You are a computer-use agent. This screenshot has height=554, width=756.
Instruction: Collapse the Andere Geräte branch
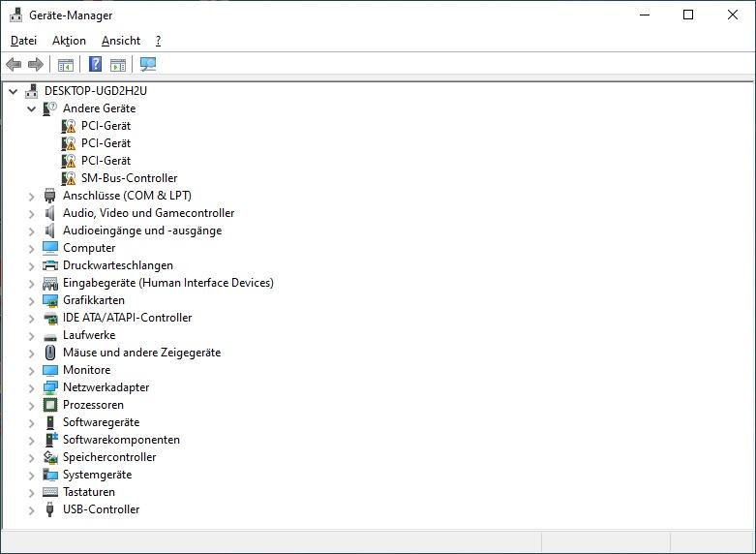31,108
